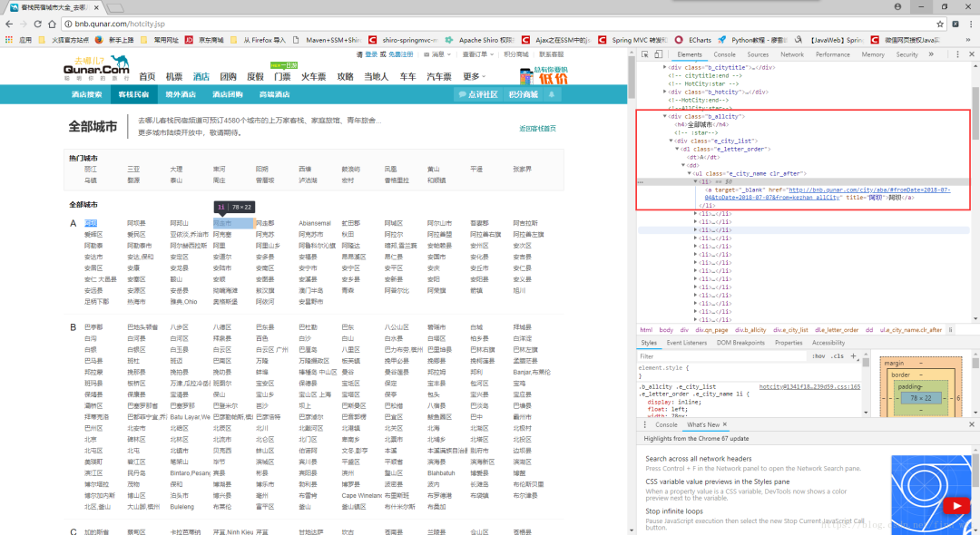Open the 更多 navigation dropdown
Image resolution: width=980 pixels, height=535 pixels.
[474, 76]
